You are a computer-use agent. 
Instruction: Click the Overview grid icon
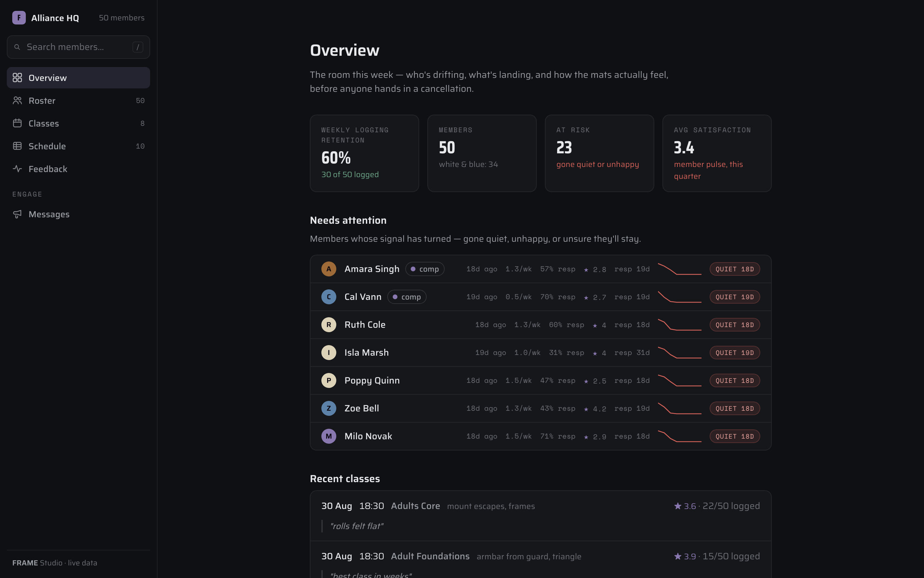point(17,78)
